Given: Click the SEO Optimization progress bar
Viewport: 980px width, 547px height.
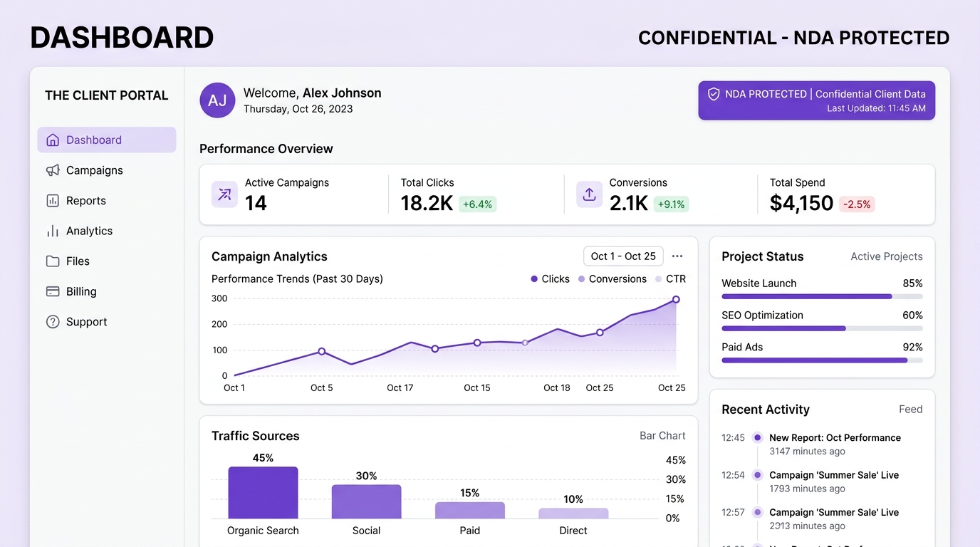Looking at the screenshot, I should click(x=822, y=328).
